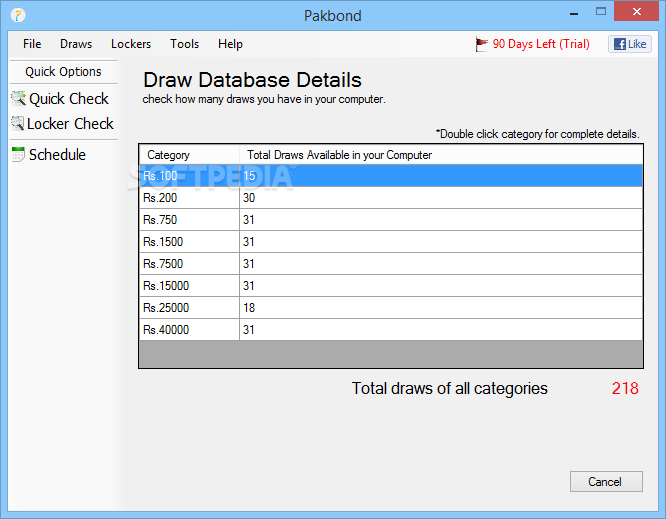Open the Lockers menu
The image size is (666, 519).
(x=131, y=44)
